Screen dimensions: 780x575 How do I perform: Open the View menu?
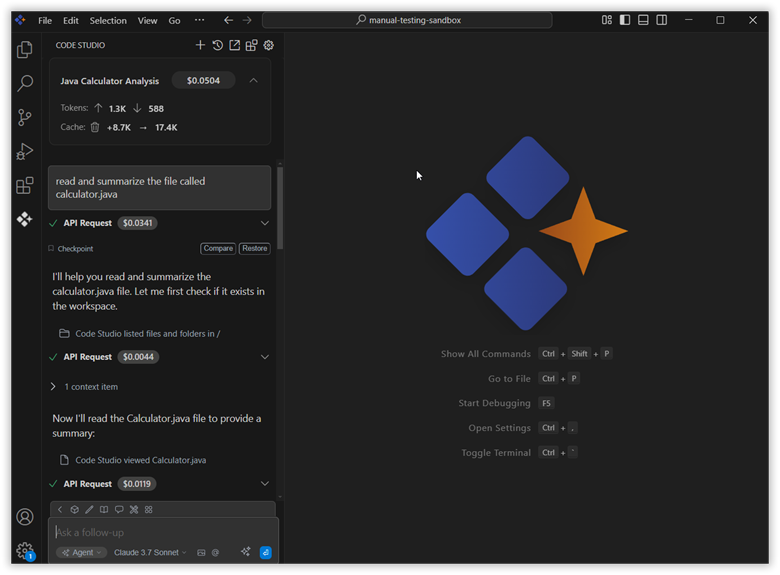click(147, 20)
